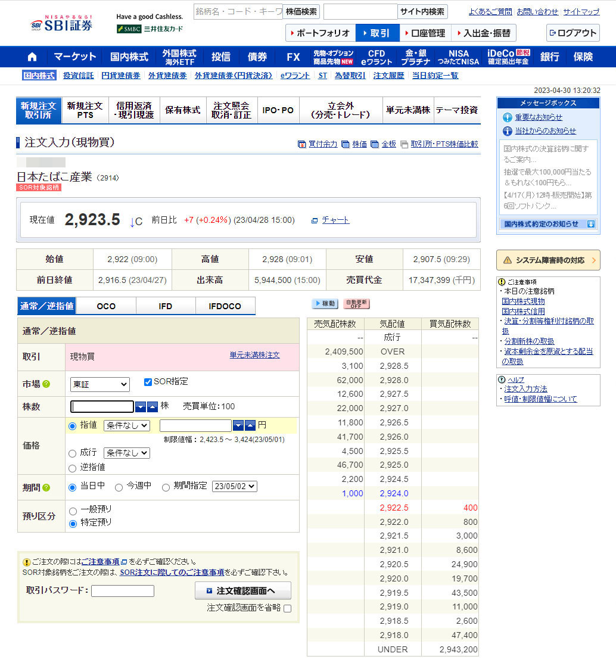Open the 市場 dropdown showing 東証
Viewport: 616px width, 672px height.
(99, 384)
